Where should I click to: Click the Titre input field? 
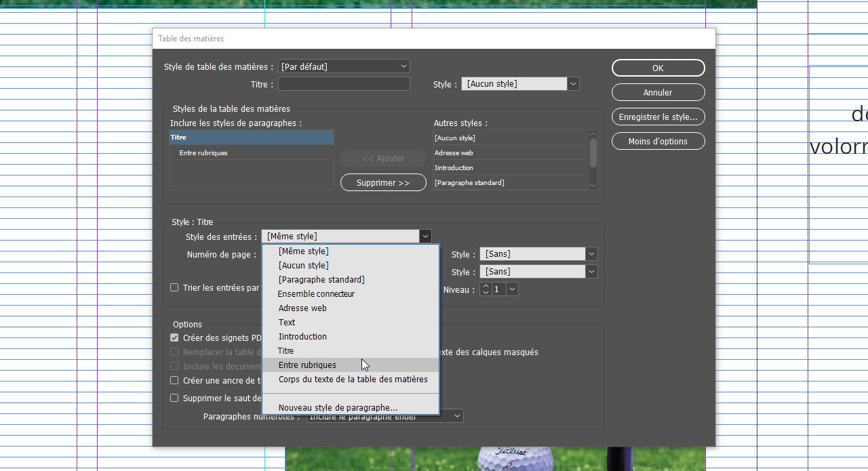click(344, 84)
